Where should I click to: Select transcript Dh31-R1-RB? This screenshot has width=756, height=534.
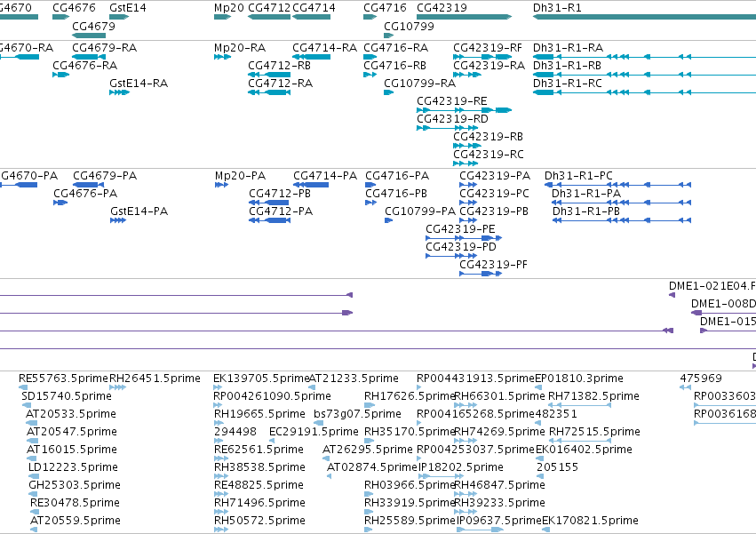pyautogui.click(x=644, y=75)
